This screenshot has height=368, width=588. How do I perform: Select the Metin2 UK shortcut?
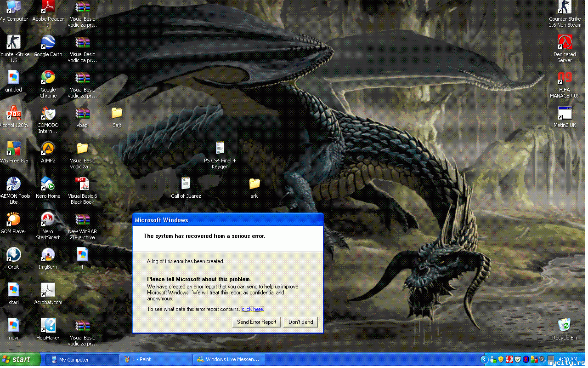[x=565, y=117]
